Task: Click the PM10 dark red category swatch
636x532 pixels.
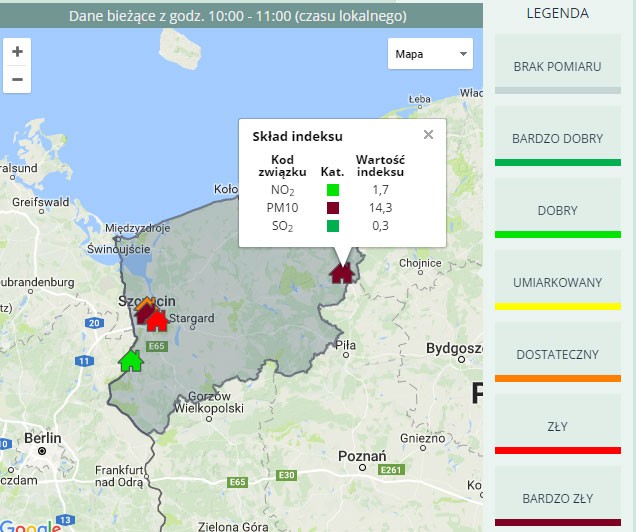Action: (x=333, y=208)
